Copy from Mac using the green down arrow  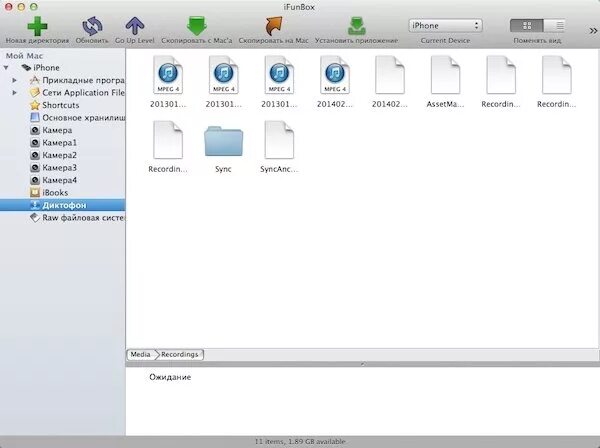(x=197, y=26)
